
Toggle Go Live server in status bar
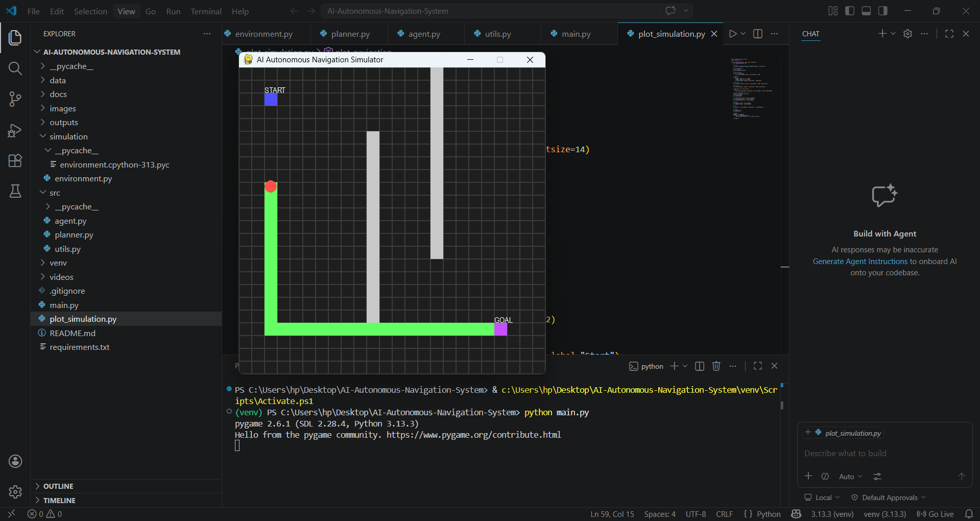(x=935, y=514)
